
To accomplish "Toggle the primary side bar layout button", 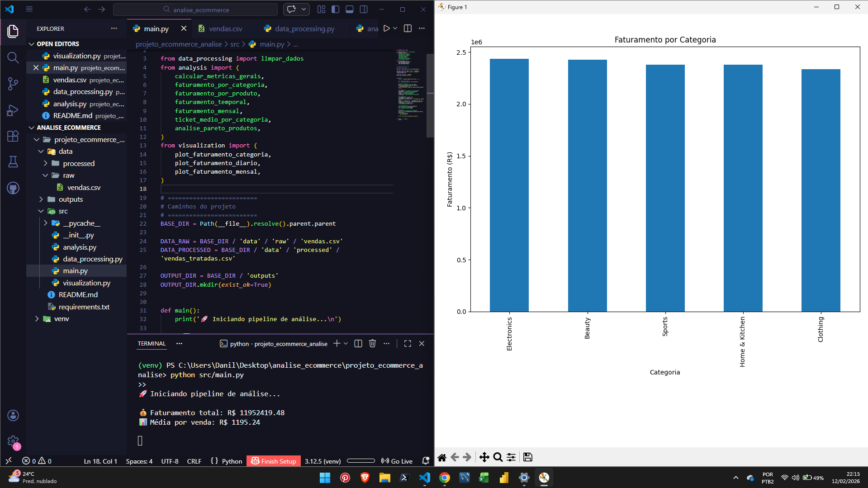I will [336, 9].
